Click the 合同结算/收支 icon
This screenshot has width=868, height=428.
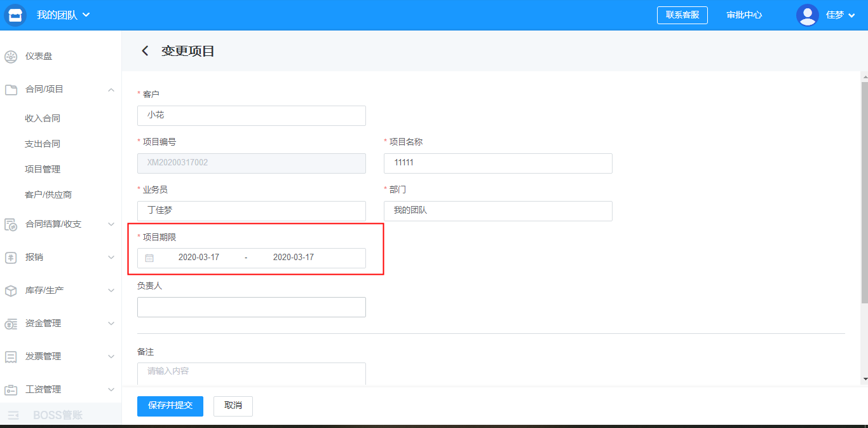pos(11,224)
